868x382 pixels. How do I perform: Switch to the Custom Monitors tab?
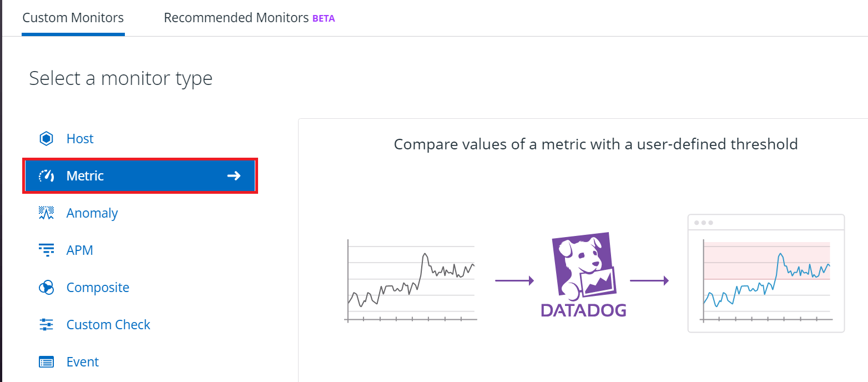[73, 18]
